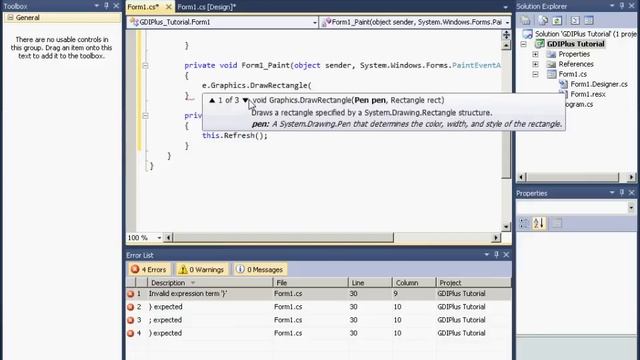
Task: Open the Solution Explorer window position dropdown
Action: coord(612,6)
